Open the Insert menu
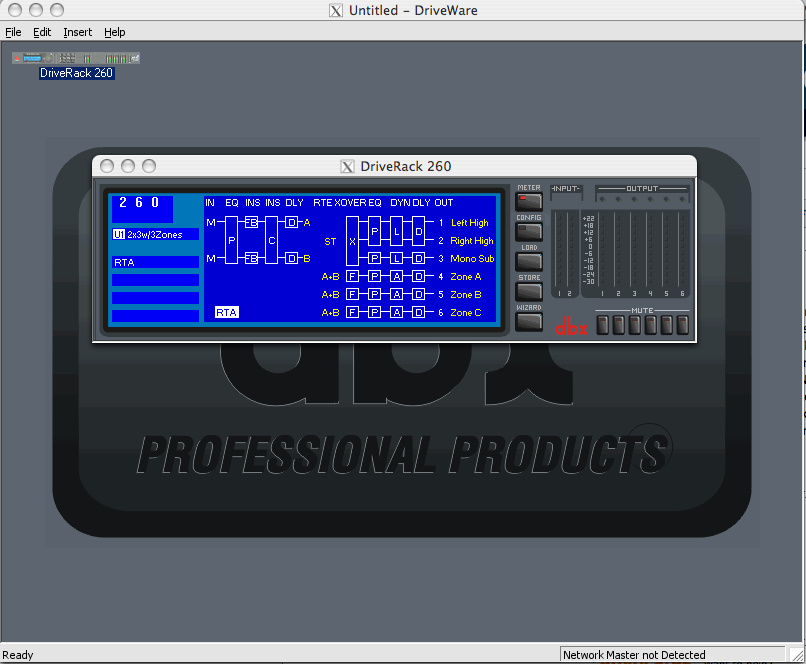This screenshot has height=664, width=806. (77, 32)
